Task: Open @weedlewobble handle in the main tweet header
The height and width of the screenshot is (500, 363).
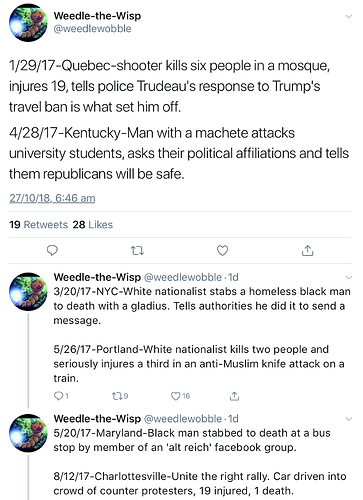Action: coord(92,29)
